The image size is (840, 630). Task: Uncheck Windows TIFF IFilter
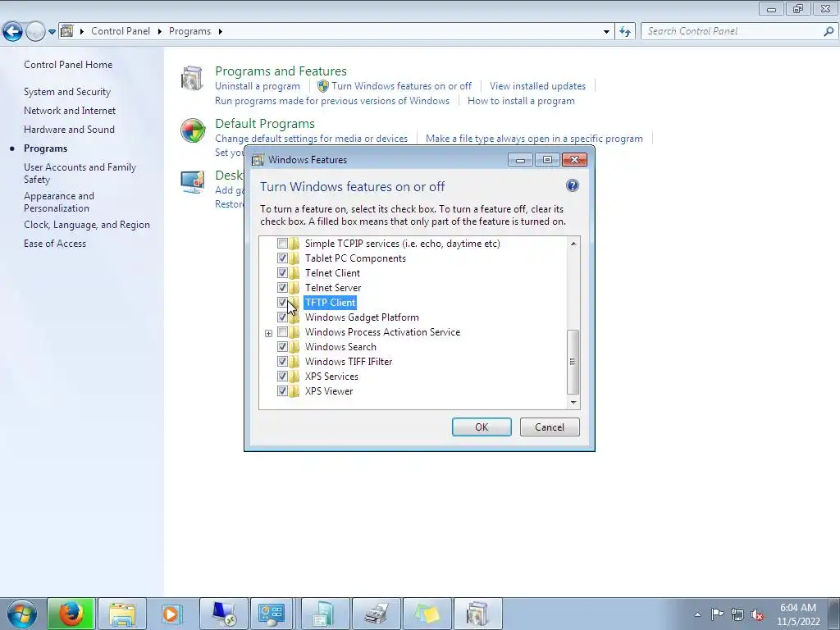click(x=282, y=362)
